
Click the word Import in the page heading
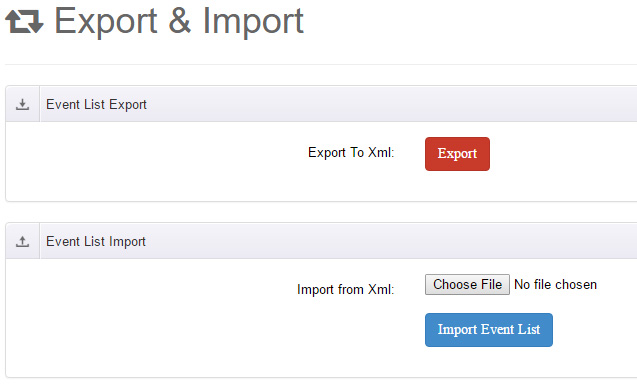point(253,21)
